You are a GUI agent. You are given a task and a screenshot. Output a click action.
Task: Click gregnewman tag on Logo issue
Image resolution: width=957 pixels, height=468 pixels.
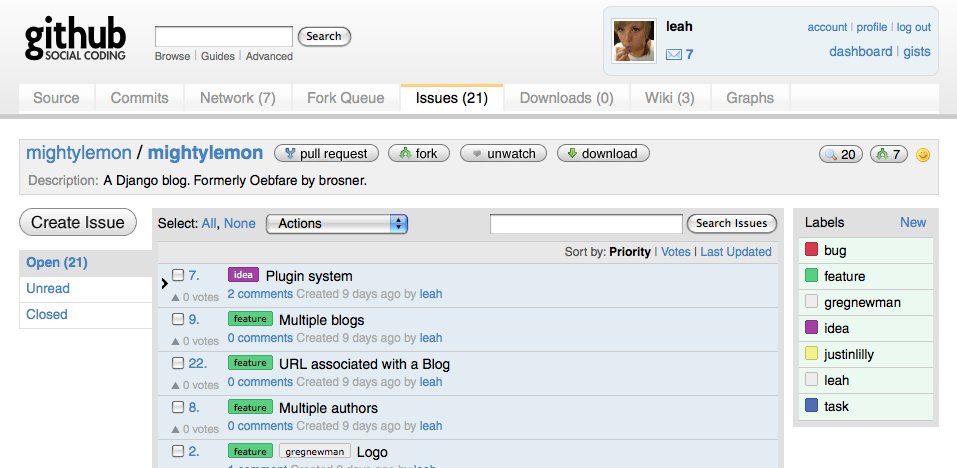point(315,452)
